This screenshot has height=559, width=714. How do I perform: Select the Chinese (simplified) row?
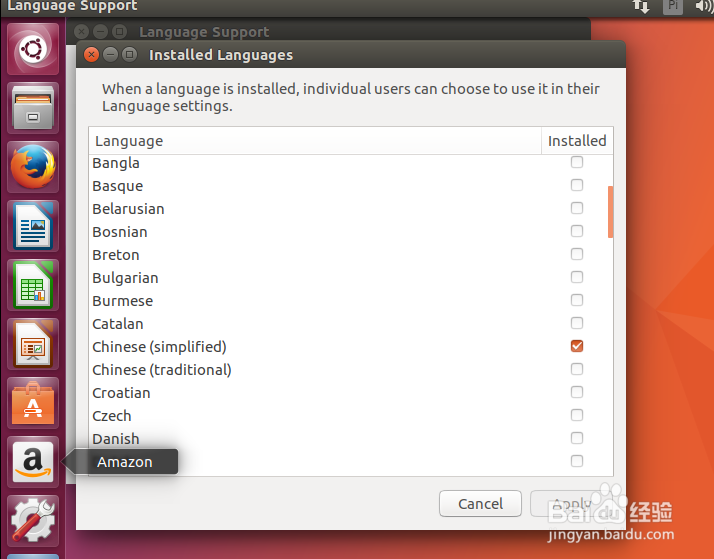(x=351, y=346)
